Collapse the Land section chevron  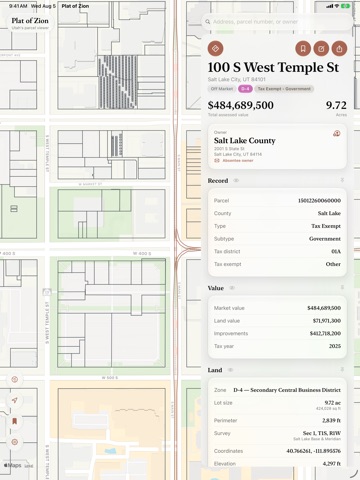coord(342,369)
